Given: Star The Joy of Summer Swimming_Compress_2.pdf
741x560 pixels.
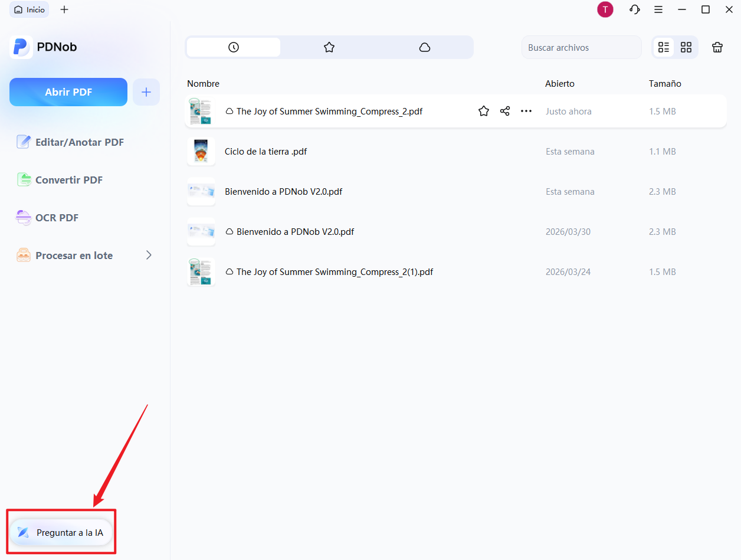Looking at the screenshot, I should tap(484, 111).
